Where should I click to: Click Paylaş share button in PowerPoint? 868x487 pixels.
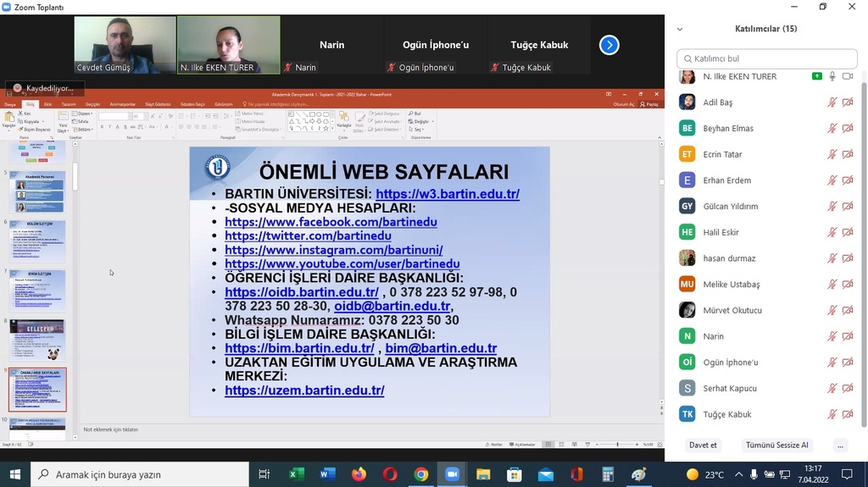[x=649, y=104]
